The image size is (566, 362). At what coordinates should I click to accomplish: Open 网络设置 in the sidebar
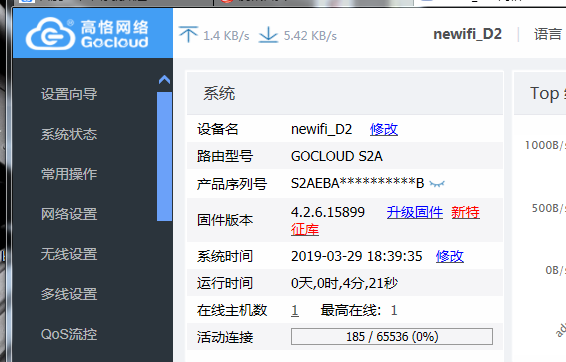[69, 214]
